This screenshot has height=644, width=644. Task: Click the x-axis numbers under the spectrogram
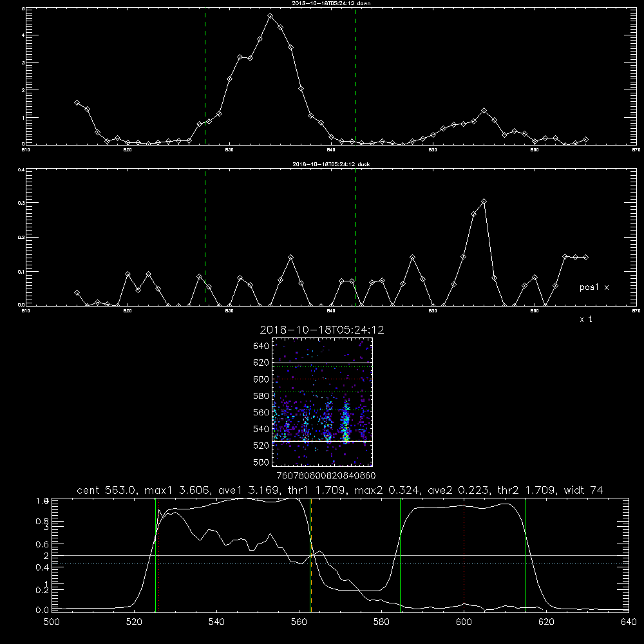coord(326,476)
